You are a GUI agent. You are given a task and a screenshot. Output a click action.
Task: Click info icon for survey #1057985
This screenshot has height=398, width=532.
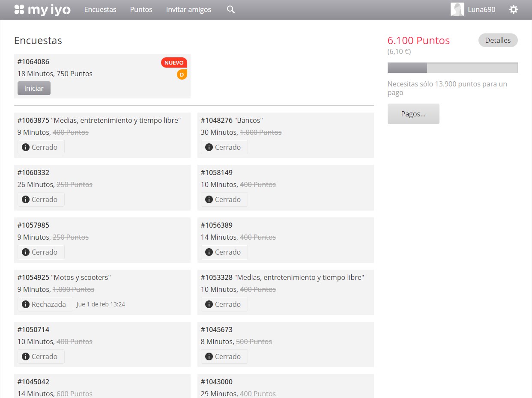(25, 252)
